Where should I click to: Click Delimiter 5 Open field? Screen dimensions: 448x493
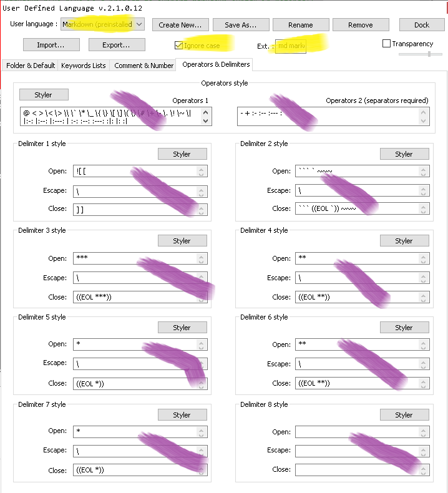[140, 344]
